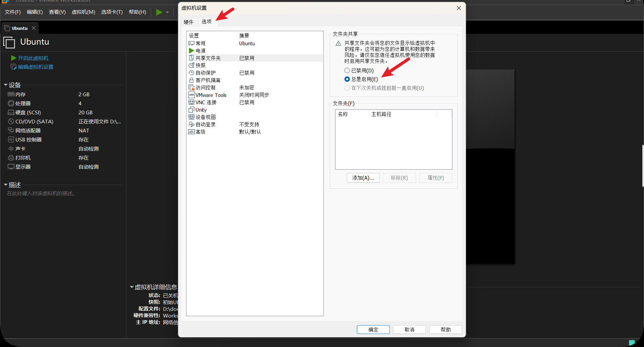Click the 2 GB value for 内存

pos(84,95)
